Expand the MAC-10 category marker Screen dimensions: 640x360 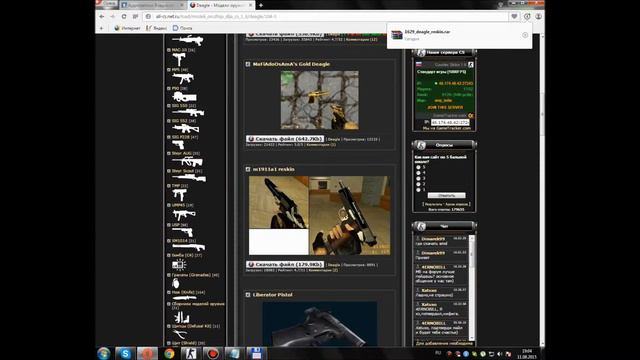pyautogui.click(x=169, y=50)
